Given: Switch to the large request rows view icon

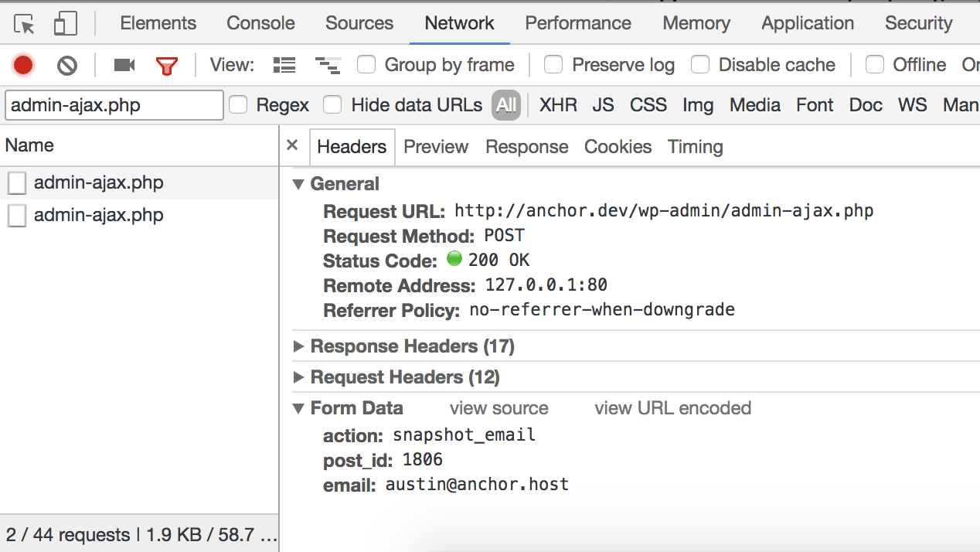Looking at the screenshot, I should (284, 65).
